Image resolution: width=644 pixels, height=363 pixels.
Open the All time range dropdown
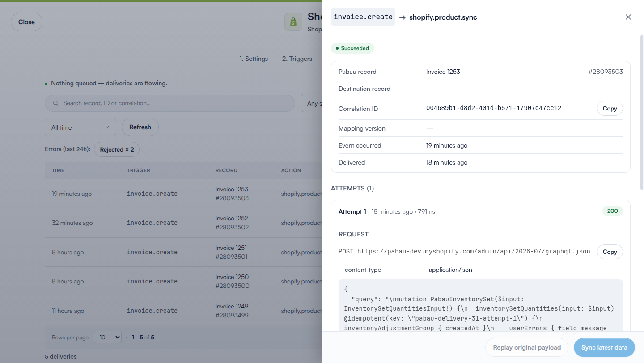pyautogui.click(x=80, y=127)
